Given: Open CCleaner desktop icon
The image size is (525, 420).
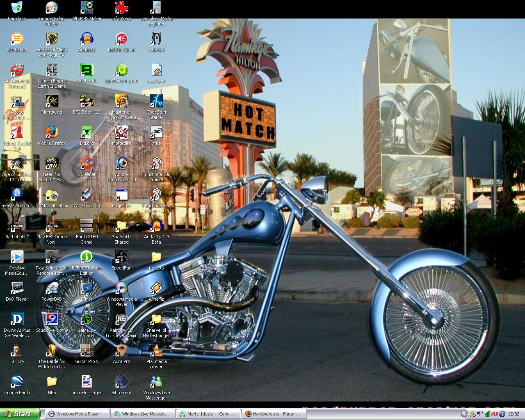Looking at the screenshot, I should pyautogui.click(x=87, y=167).
